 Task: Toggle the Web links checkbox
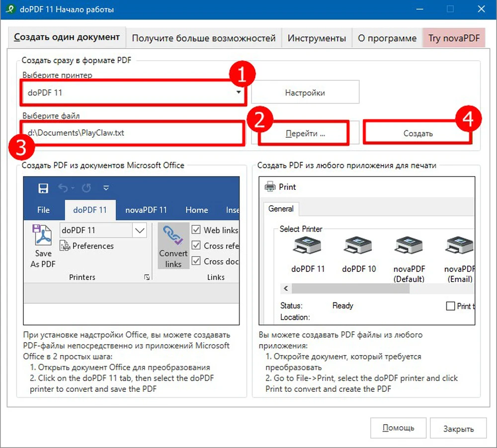click(196, 230)
